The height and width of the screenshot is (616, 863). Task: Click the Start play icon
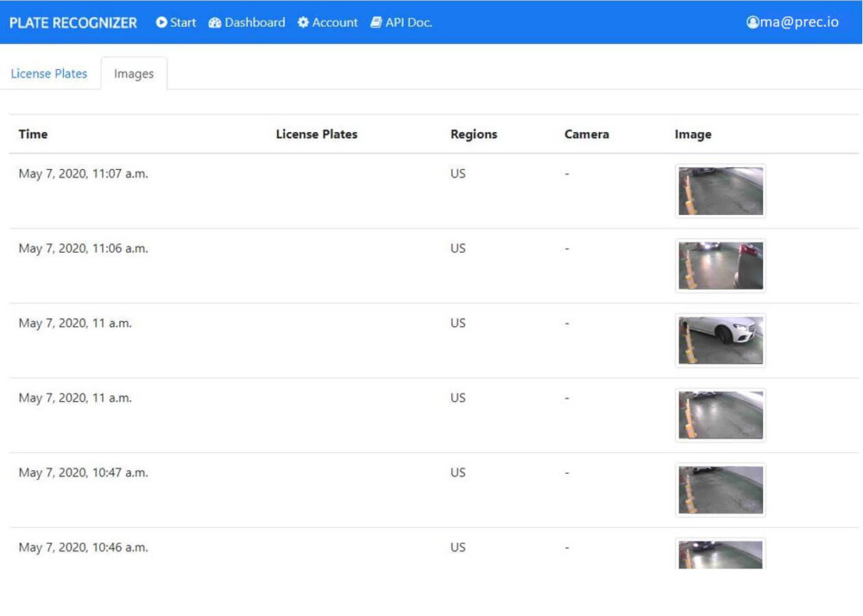[161, 22]
